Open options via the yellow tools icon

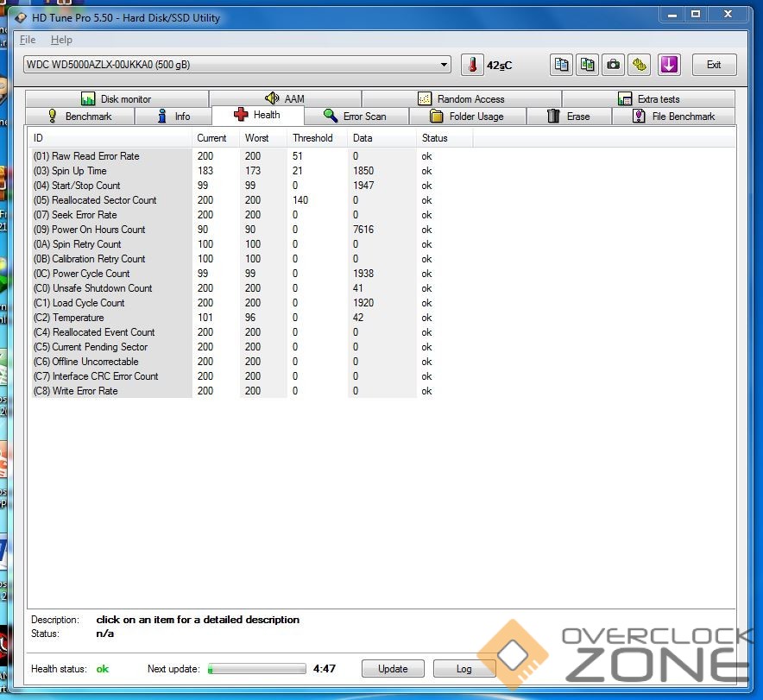point(640,65)
